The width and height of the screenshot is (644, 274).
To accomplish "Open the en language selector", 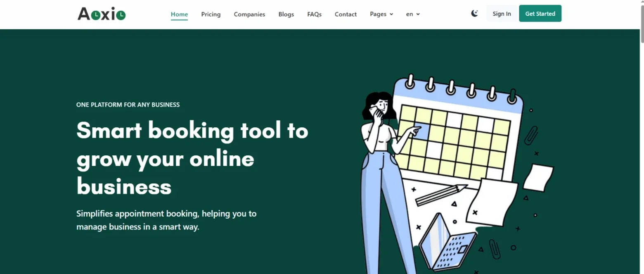I will (413, 14).
